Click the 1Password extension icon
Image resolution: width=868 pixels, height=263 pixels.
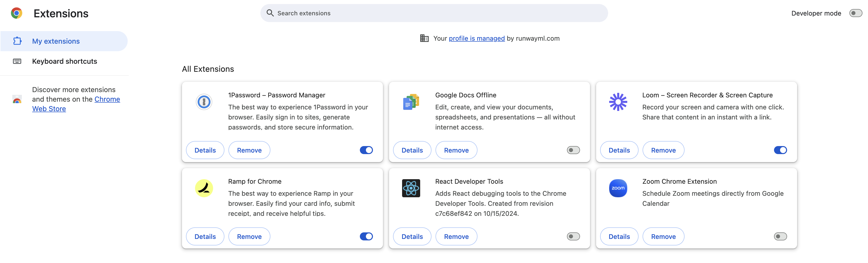point(204,102)
